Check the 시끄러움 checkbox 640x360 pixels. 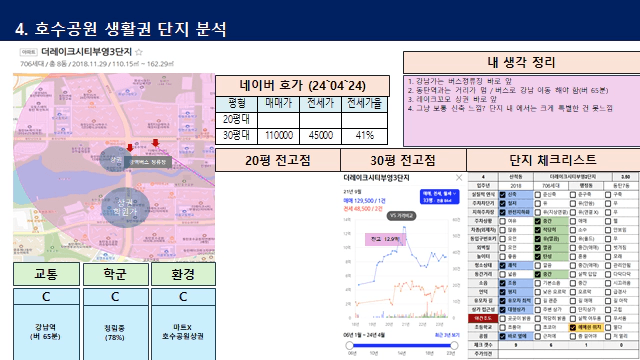pos(608,283)
